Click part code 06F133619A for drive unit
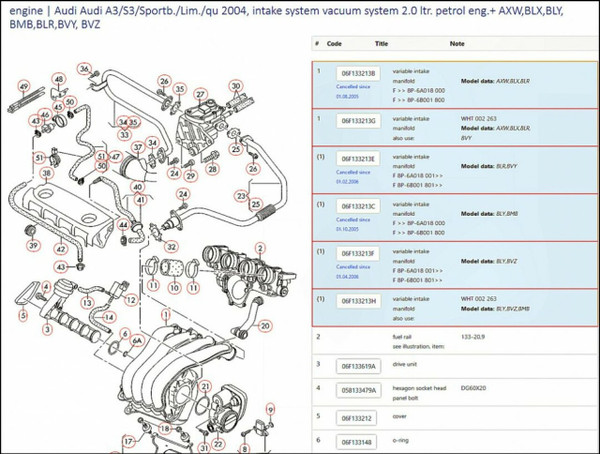Viewport: 600px width, 454px height. point(358,365)
